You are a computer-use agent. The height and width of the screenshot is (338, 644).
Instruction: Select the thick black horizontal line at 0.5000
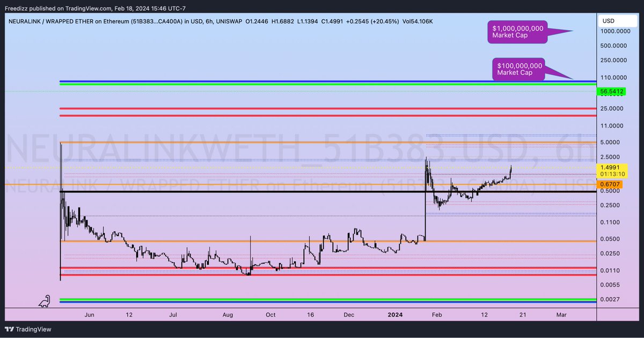pyautogui.click(x=327, y=191)
